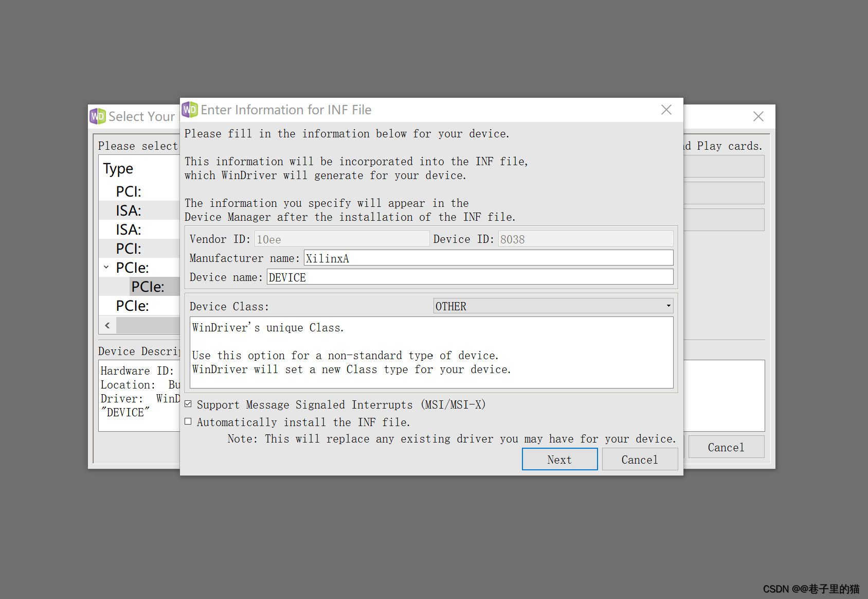868x599 pixels.
Task: Open the Device Class dropdown showing OTHER
Action: tap(553, 306)
